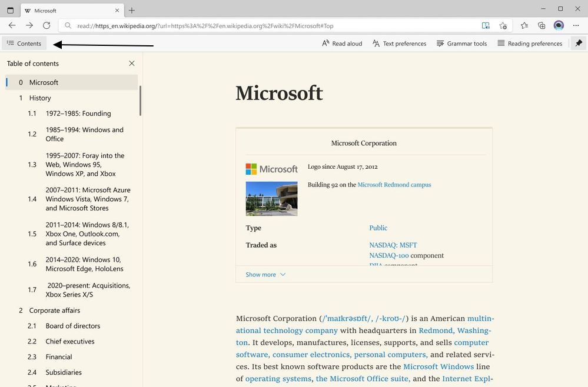Open Text preferences
This screenshot has width=588, height=387.
click(x=400, y=44)
